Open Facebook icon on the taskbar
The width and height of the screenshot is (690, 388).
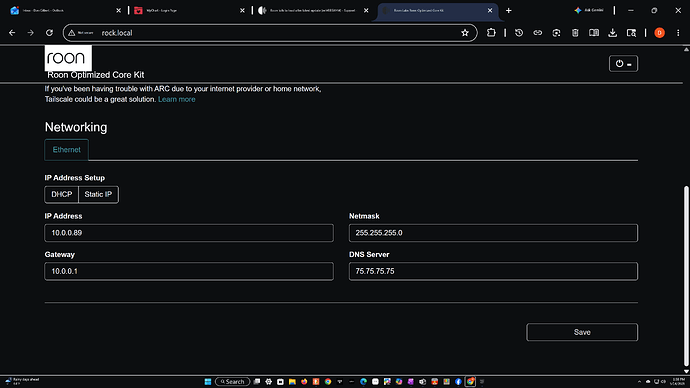[x=458, y=381]
